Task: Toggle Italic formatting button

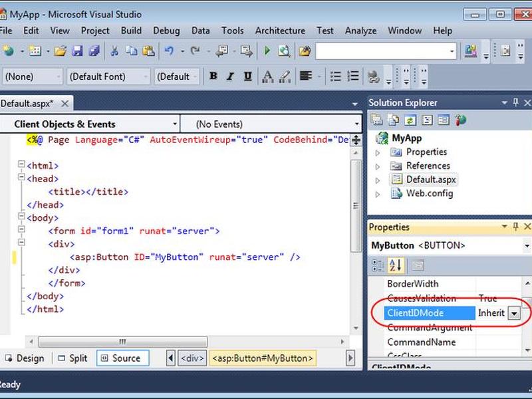Action: 230,76
